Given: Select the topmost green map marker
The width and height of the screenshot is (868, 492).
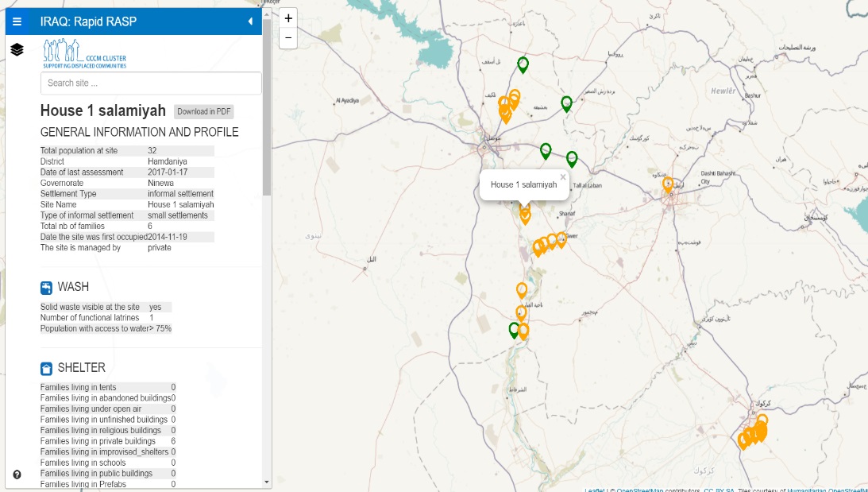Looking at the screenshot, I should (523, 64).
